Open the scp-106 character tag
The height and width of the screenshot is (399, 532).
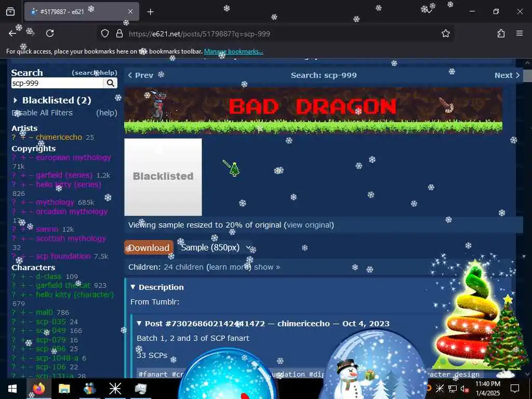pos(51,367)
